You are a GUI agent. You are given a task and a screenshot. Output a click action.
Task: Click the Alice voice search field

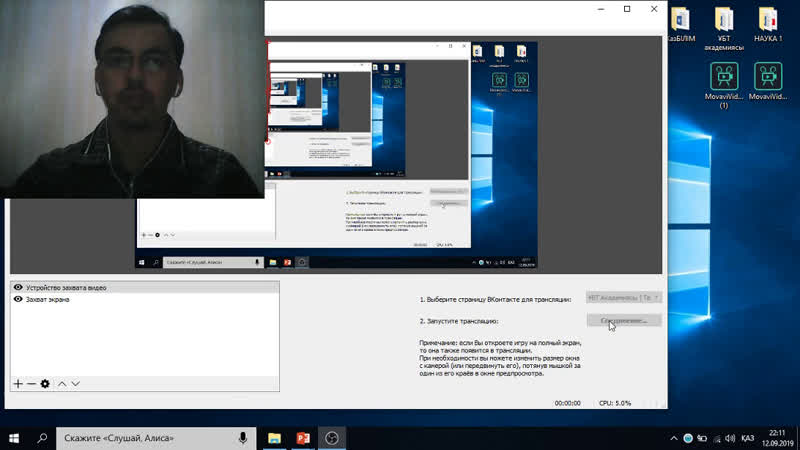tap(140, 438)
